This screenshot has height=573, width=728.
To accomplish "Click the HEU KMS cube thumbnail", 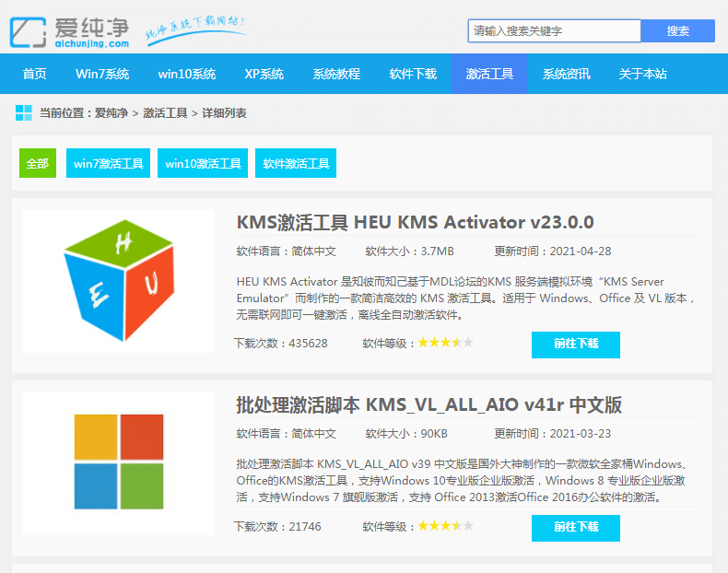I will pos(119,280).
